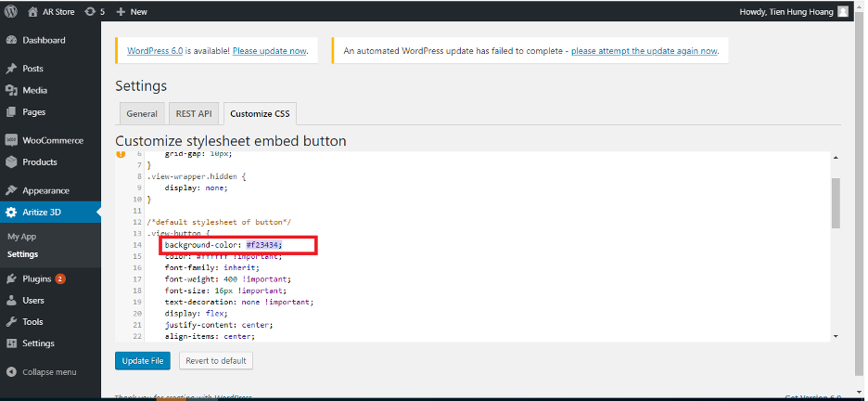Switch to the REST API tab

click(x=194, y=113)
